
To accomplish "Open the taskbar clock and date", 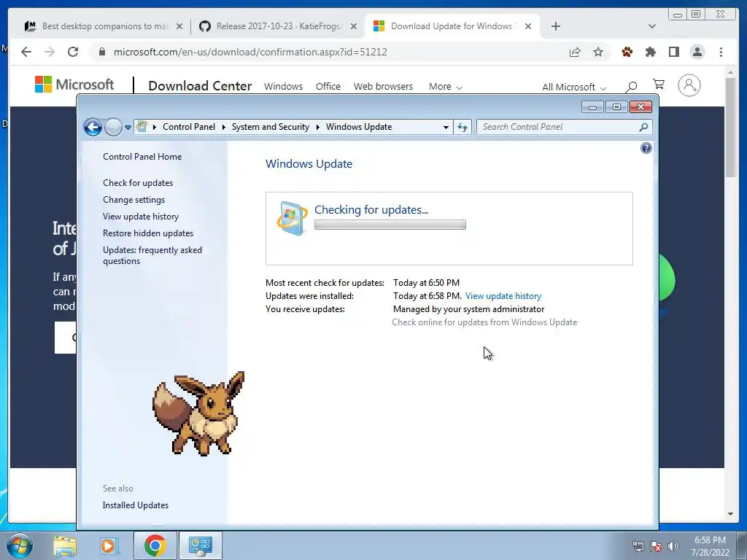I will click(710, 546).
